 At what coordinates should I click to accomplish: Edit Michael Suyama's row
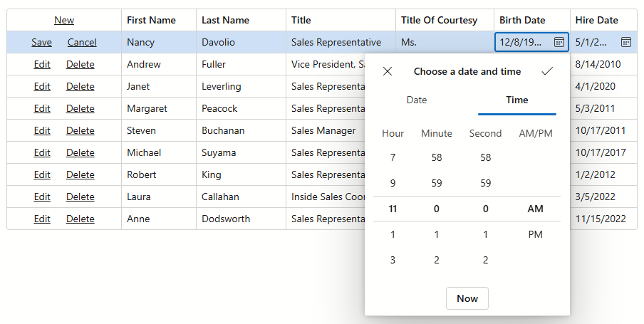coord(42,153)
